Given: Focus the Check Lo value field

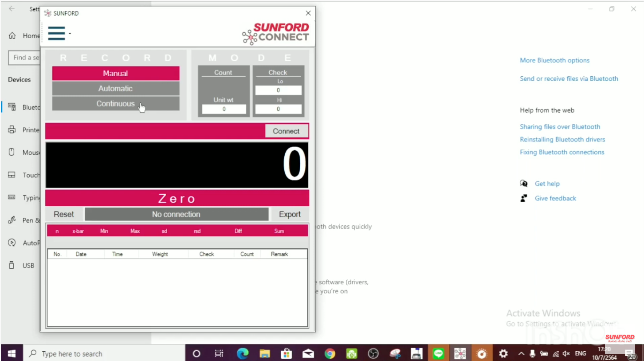Looking at the screenshot, I should (278, 90).
